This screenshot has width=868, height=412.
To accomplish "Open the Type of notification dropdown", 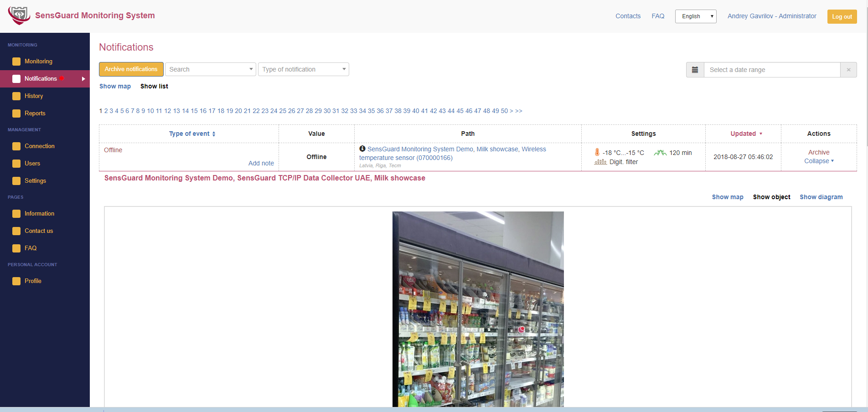I will [x=304, y=69].
